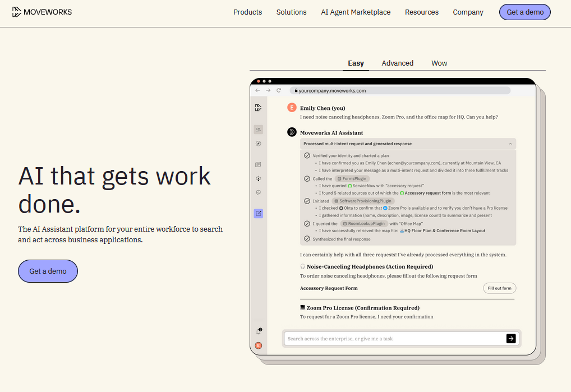
Task: Click the Get a demo button below the headline
Action: (x=48, y=271)
